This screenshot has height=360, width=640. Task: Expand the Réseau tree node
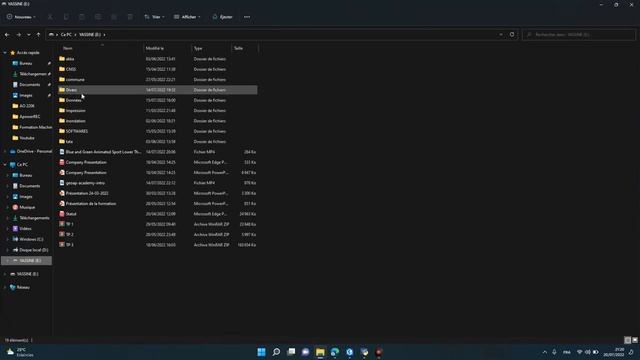(x=5, y=287)
